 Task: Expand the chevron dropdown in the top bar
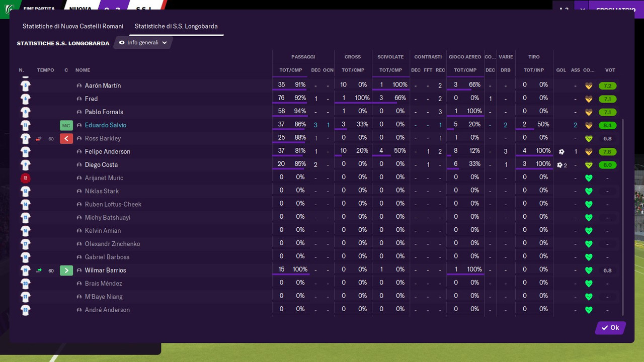tap(582, 9)
